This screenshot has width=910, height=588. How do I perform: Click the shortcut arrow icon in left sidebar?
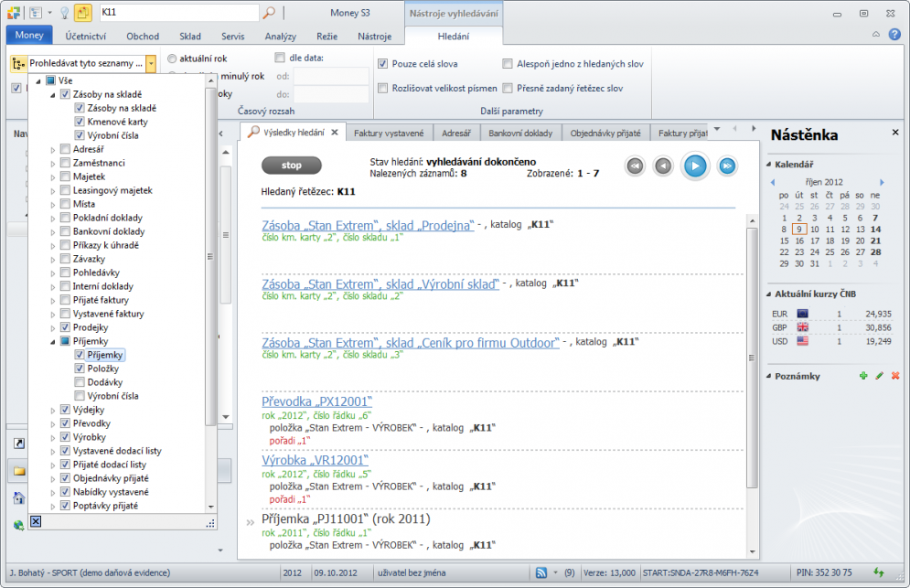point(19,444)
